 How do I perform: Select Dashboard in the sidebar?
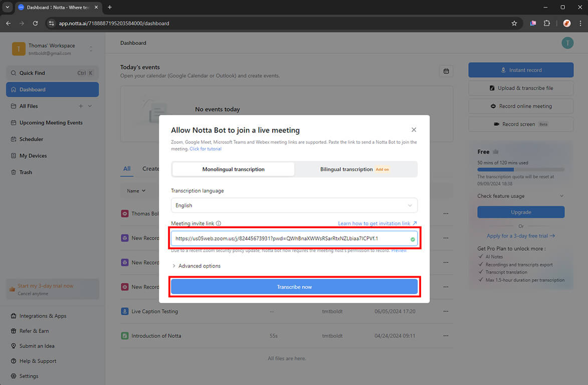tap(52, 90)
